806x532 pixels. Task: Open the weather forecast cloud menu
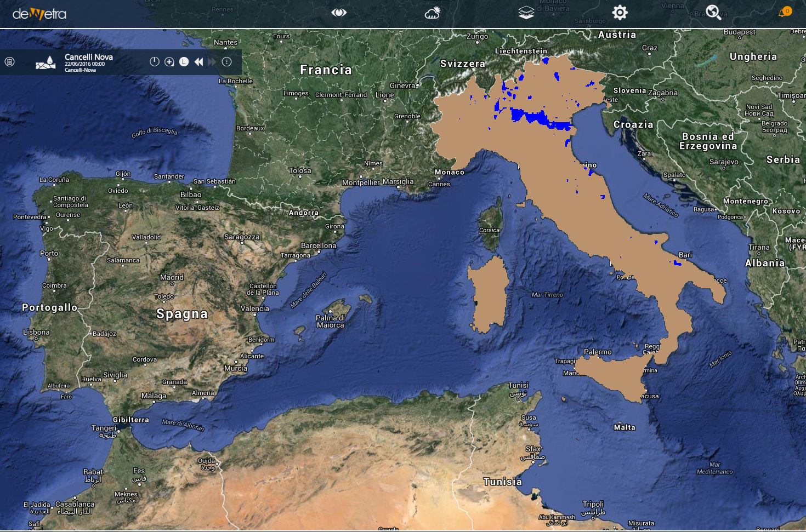click(433, 13)
